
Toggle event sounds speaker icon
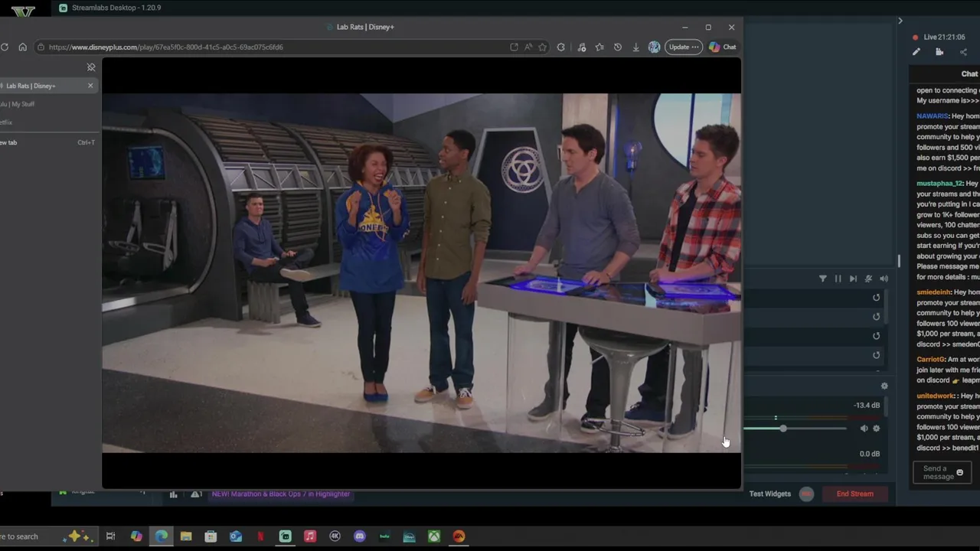point(884,279)
